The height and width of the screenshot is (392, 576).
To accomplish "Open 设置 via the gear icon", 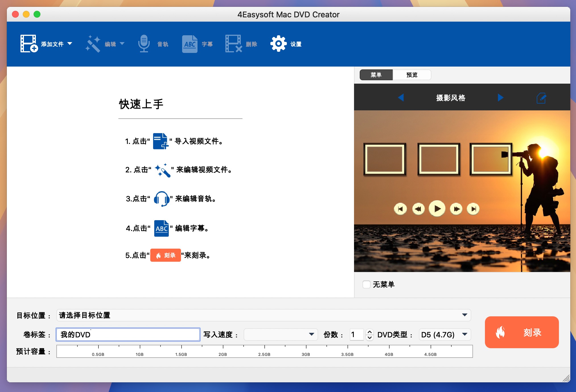I will 278,44.
